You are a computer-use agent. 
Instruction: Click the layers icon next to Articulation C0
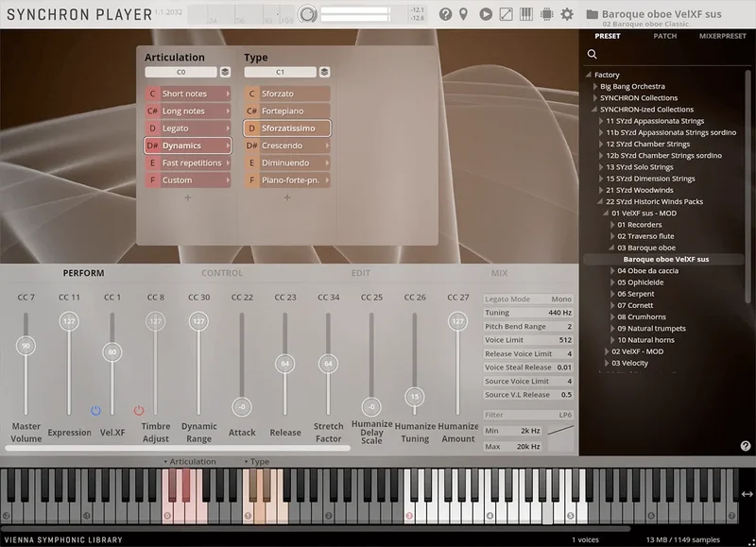(225, 72)
